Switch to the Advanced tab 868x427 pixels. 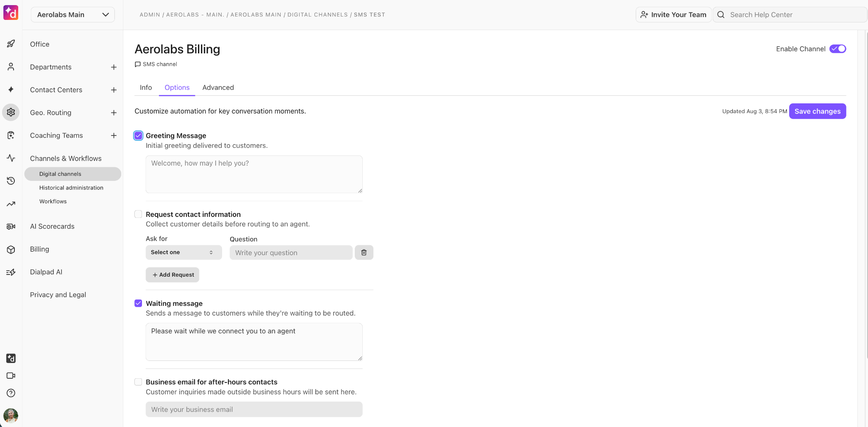point(218,88)
